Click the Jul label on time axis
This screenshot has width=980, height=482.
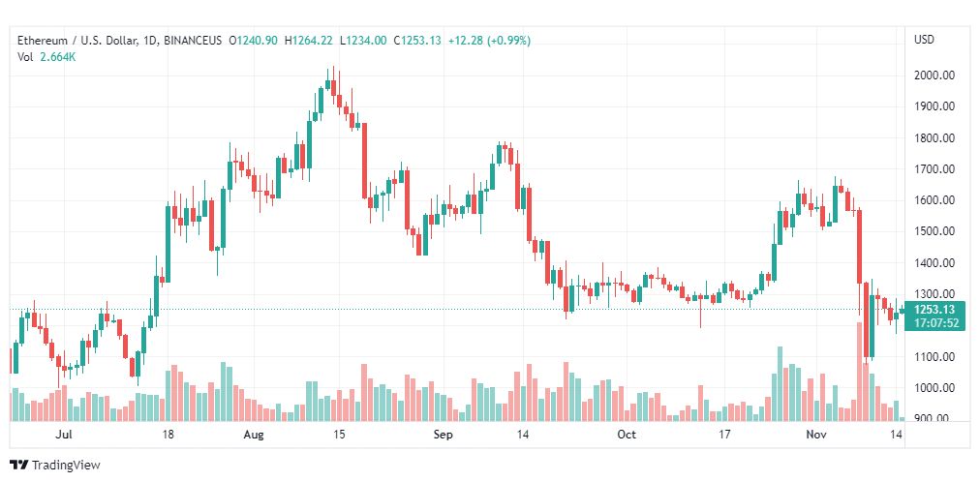point(63,435)
